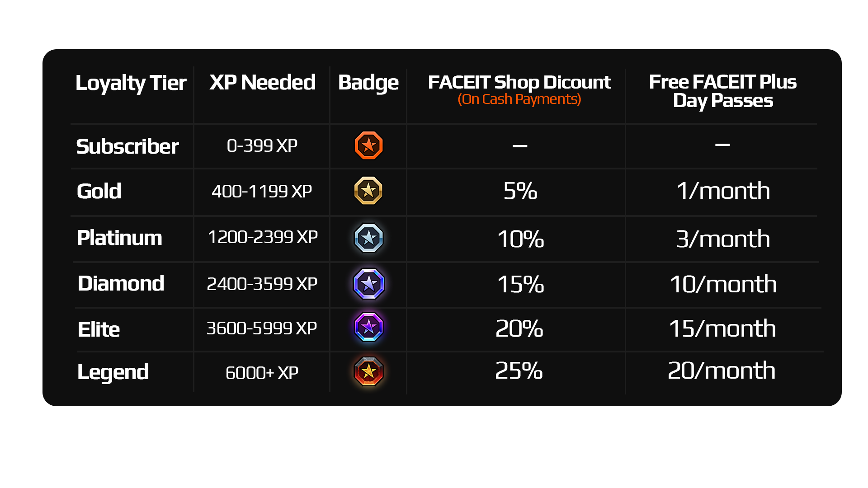The image size is (868, 488).
Task: Click the Legend tier label
Action: coord(113,372)
